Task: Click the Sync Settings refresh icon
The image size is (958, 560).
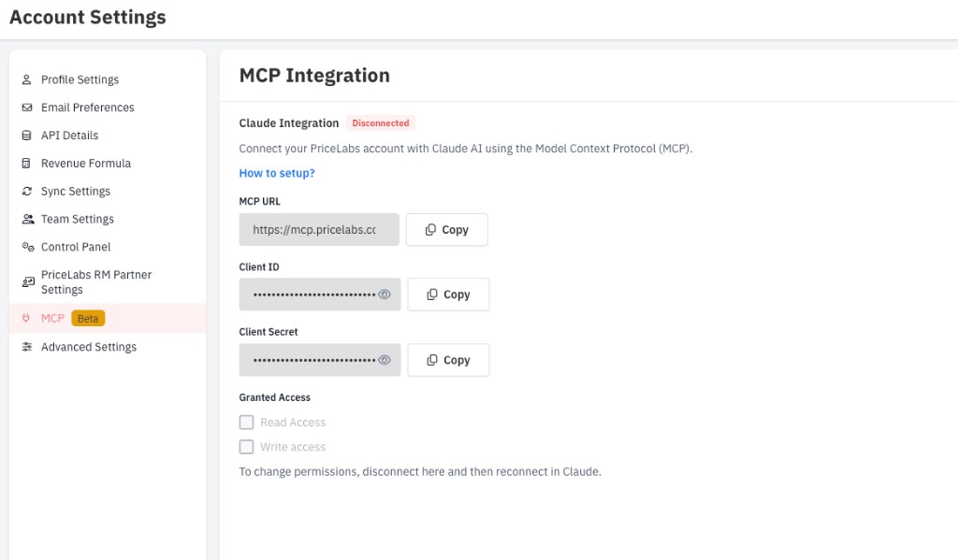Action: [x=27, y=191]
